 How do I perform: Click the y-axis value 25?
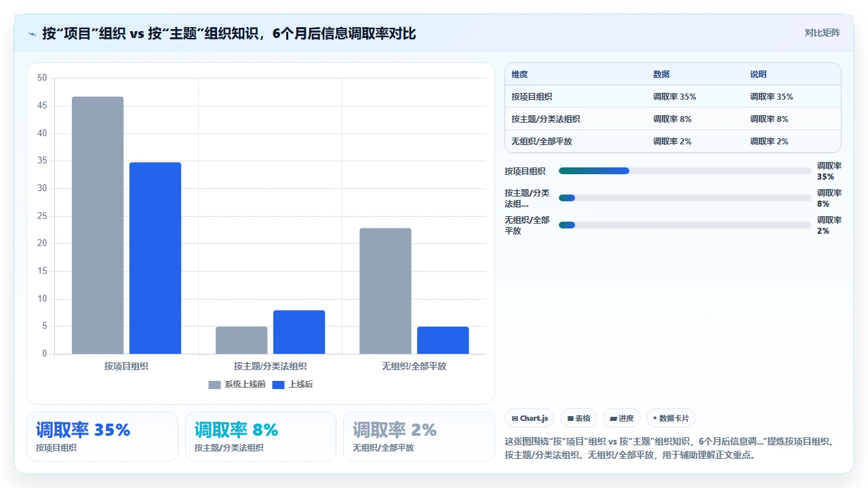42,216
